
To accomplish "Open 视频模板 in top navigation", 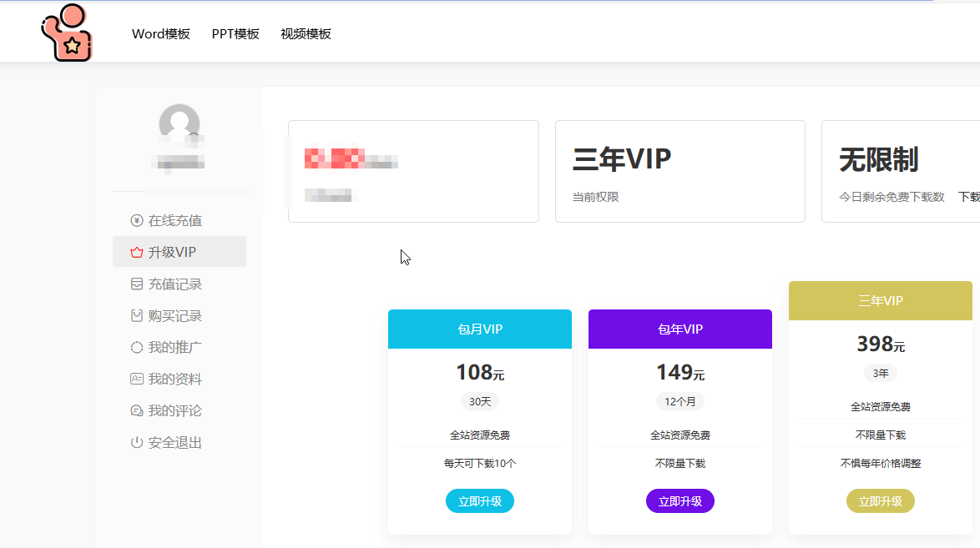I will [x=306, y=33].
